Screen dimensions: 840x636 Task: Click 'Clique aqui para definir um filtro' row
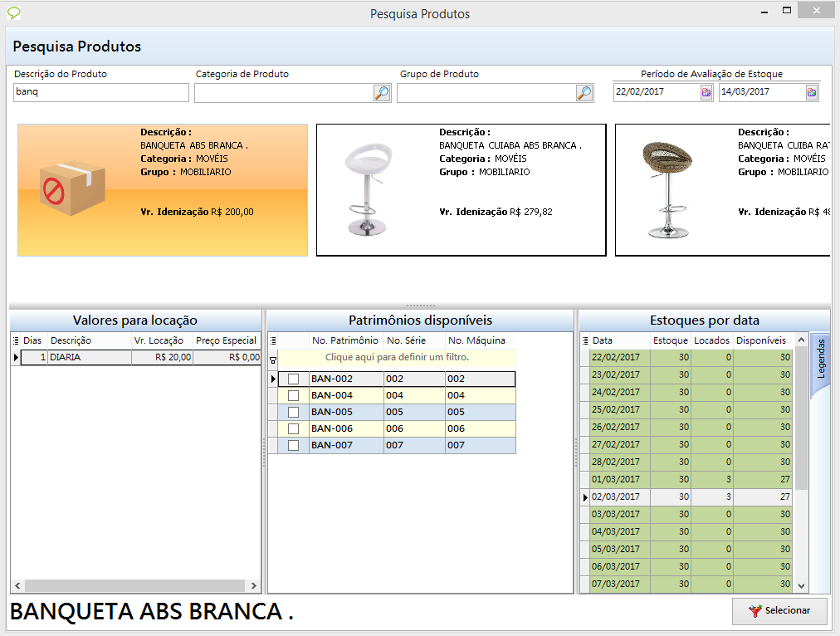point(397,357)
